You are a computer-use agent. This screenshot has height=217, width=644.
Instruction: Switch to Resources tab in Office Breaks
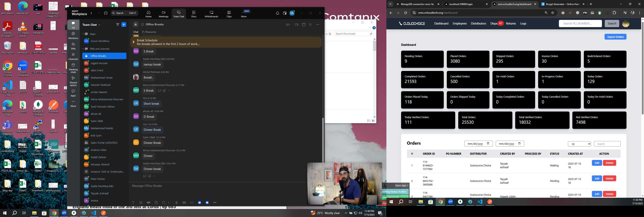coord(149,32)
